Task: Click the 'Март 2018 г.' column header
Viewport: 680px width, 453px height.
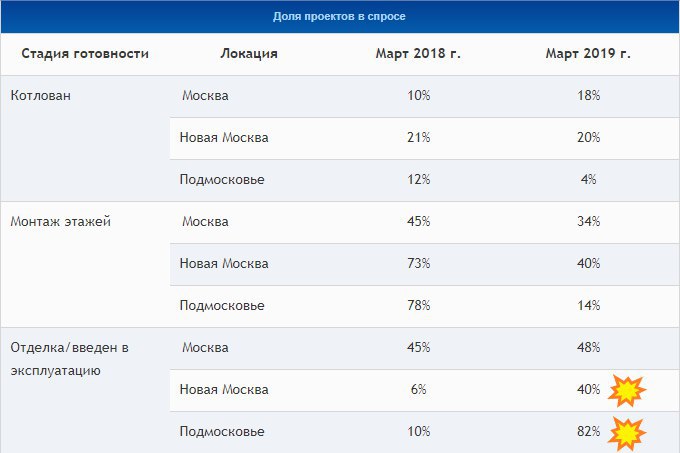Action: [418, 54]
